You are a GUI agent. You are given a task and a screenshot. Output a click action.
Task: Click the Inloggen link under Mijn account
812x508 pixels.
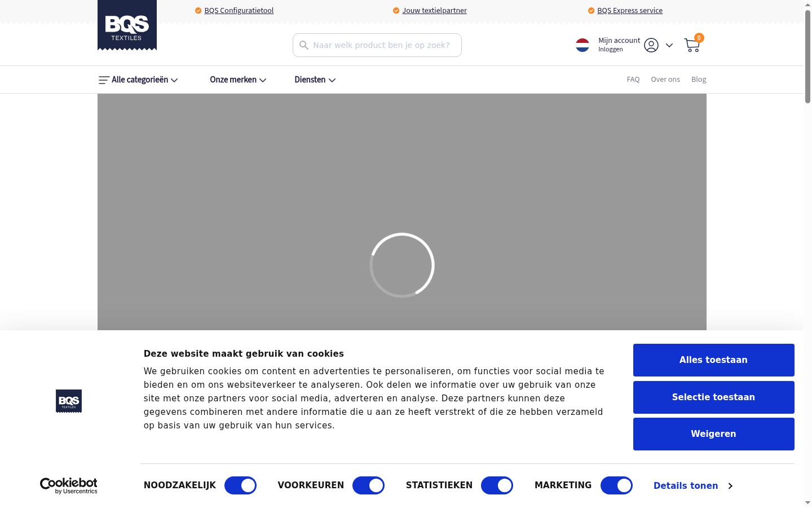(611, 50)
